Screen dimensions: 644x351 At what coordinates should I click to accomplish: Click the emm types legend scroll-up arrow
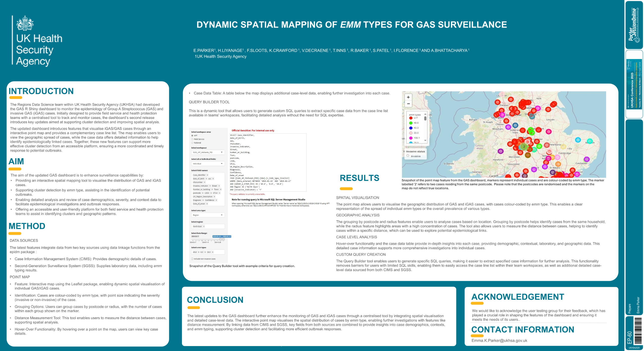[425, 114]
